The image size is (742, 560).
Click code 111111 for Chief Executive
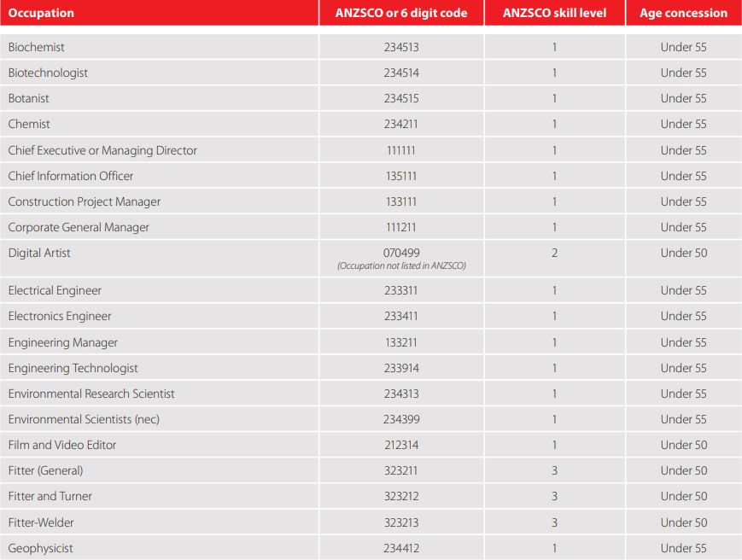coord(400,150)
